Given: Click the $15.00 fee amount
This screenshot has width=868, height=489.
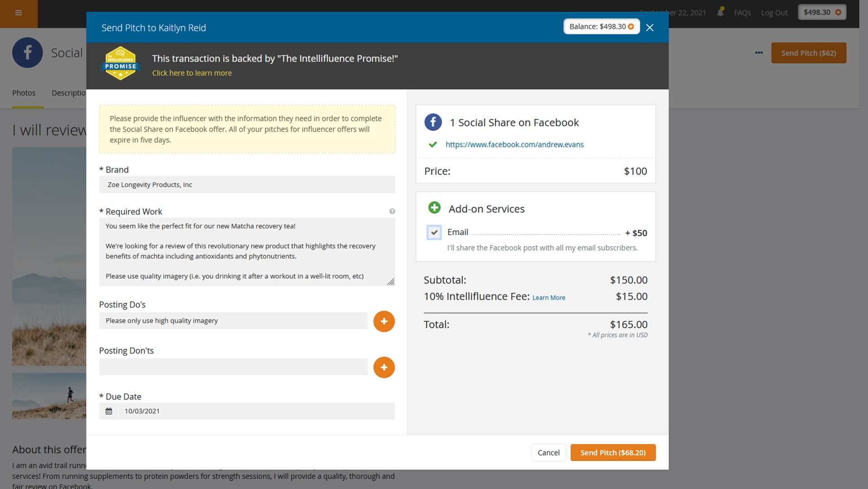Looking at the screenshot, I should 632,296.
